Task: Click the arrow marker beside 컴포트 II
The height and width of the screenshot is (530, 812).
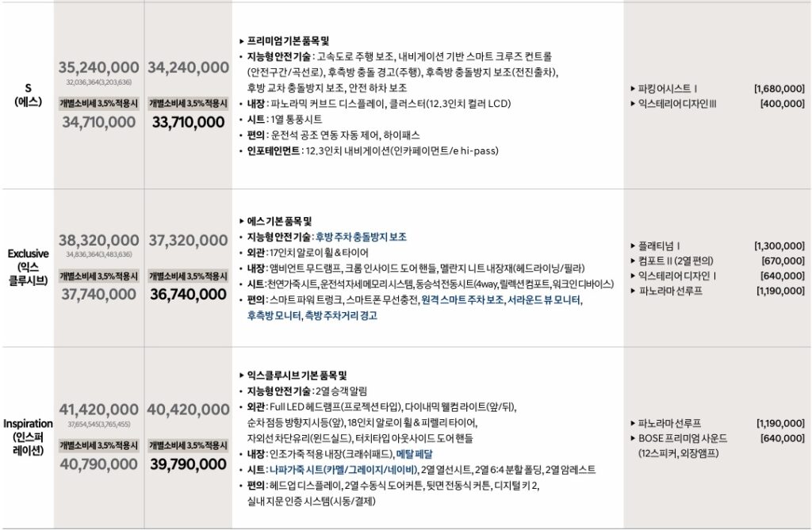Action: (632, 261)
